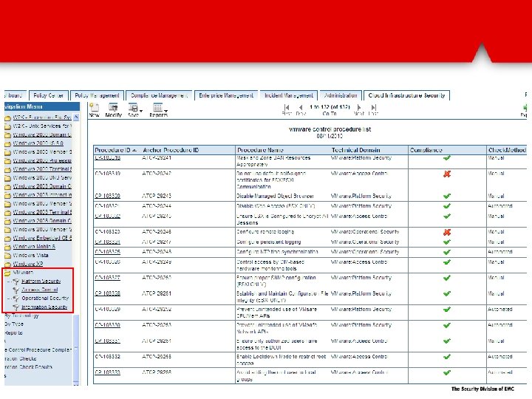Click the filter icon beside Information Security

[16, 307]
